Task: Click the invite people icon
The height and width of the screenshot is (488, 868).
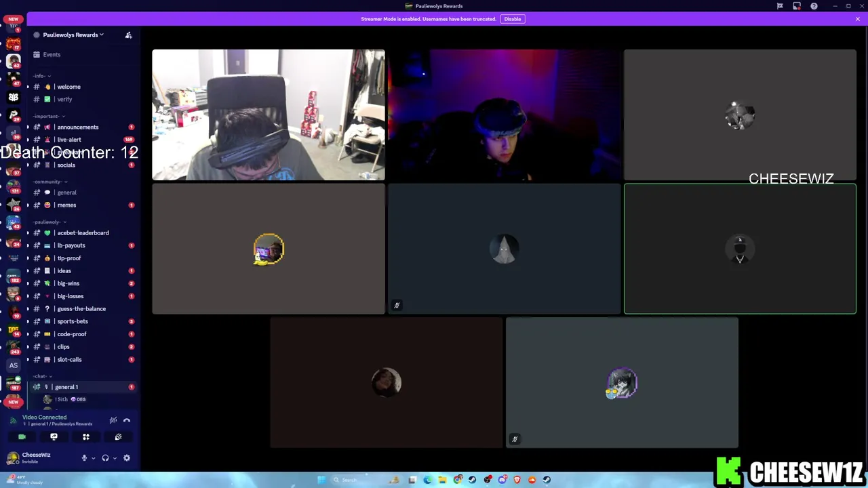Action: click(128, 35)
